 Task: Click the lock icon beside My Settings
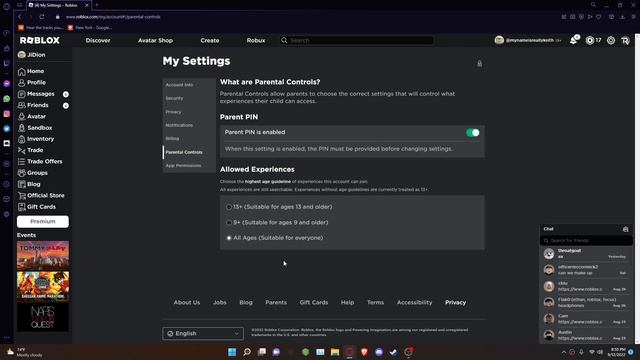pyautogui.click(x=480, y=64)
